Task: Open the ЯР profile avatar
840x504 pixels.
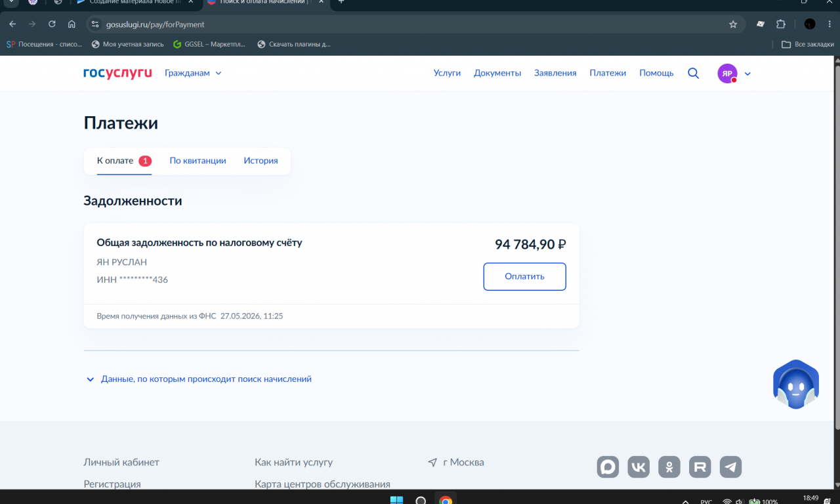Action: coord(727,73)
